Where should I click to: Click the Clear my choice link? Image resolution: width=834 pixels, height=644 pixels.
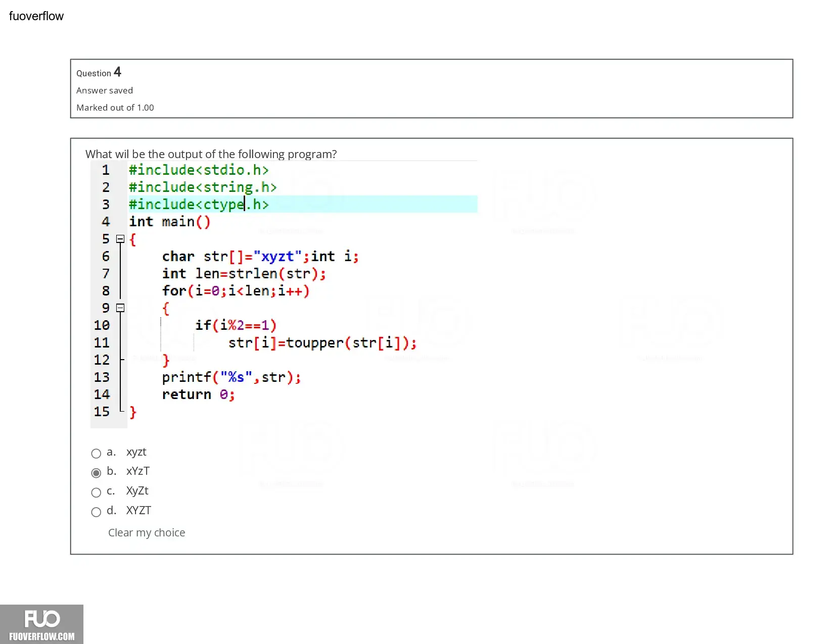click(x=147, y=532)
